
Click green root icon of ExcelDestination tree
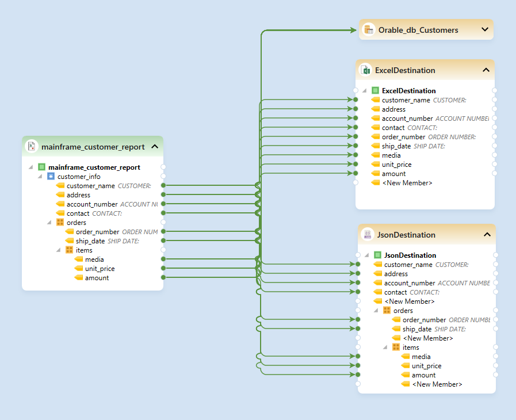[x=375, y=90]
